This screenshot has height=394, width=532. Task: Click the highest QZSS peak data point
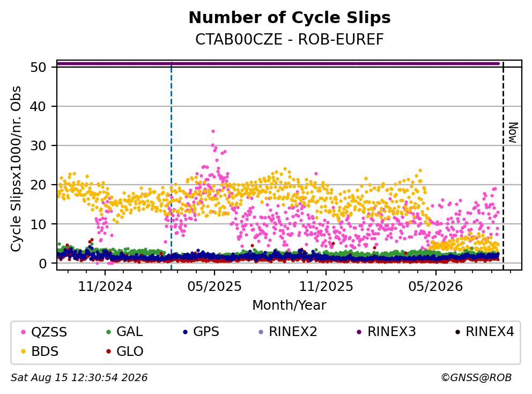click(x=213, y=131)
